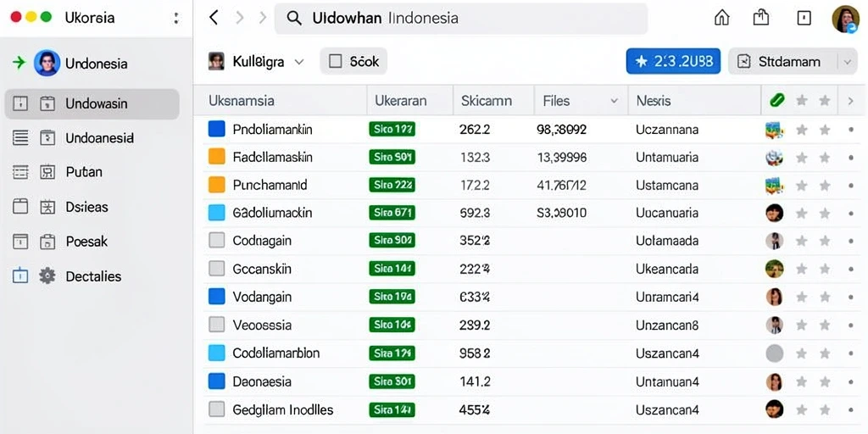
Task: Toggle the second star in the Uksnamsia header row
Action: [825, 101]
